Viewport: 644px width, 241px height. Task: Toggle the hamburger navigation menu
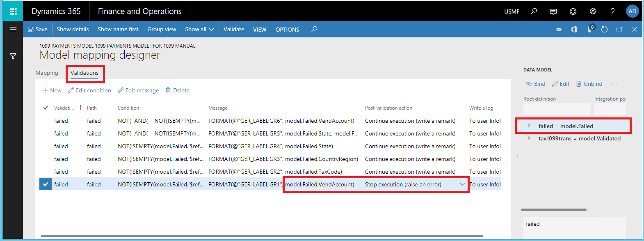(13, 29)
